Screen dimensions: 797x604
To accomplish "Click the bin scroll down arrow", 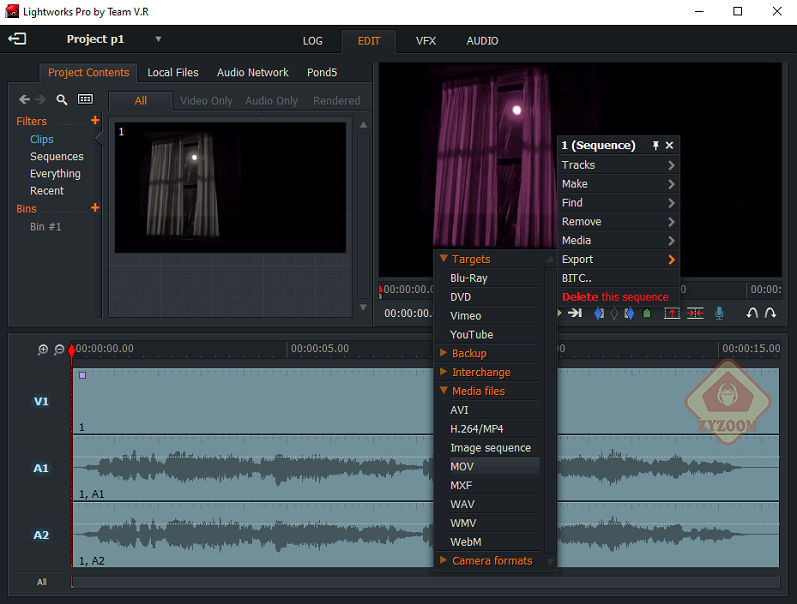I will point(363,307).
